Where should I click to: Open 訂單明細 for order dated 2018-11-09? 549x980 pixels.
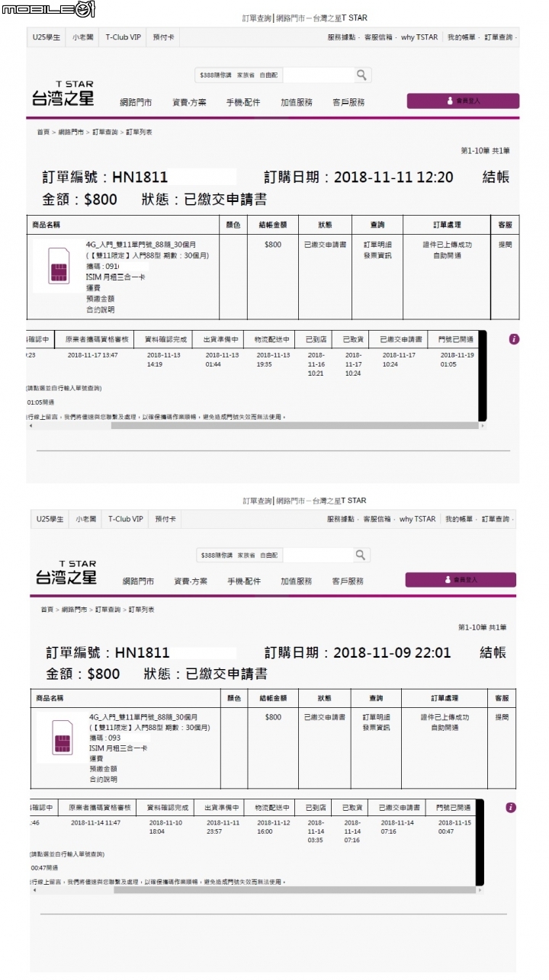pos(376,717)
